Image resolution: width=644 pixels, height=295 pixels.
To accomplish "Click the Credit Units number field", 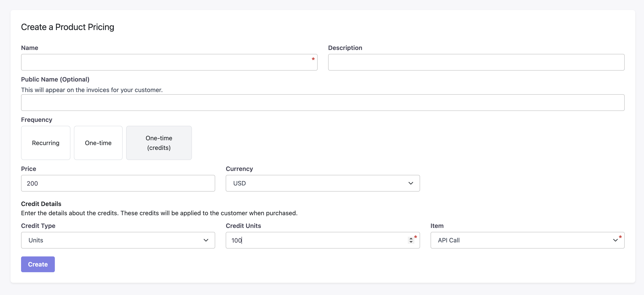I will coord(315,240).
